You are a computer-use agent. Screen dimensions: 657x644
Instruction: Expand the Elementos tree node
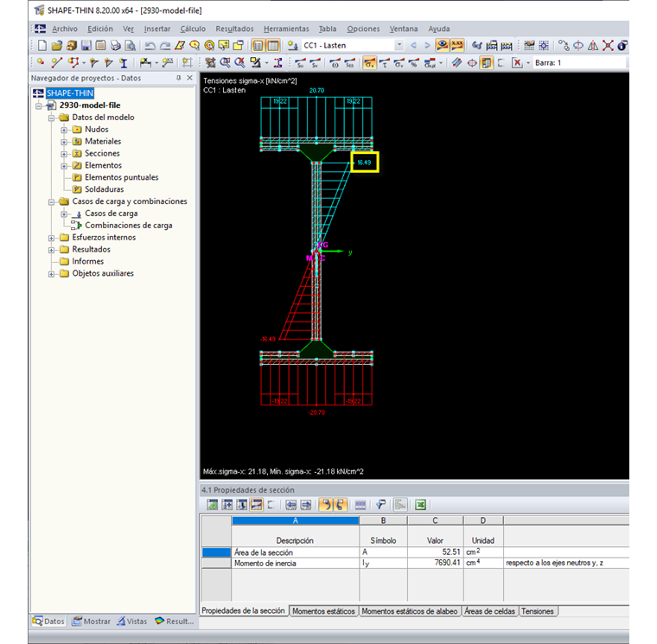[x=64, y=166]
